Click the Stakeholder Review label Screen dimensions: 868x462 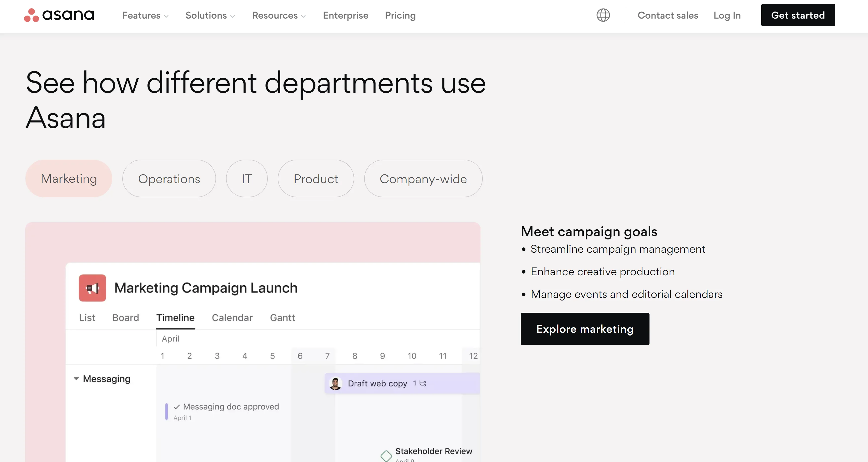[x=434, y=451]
